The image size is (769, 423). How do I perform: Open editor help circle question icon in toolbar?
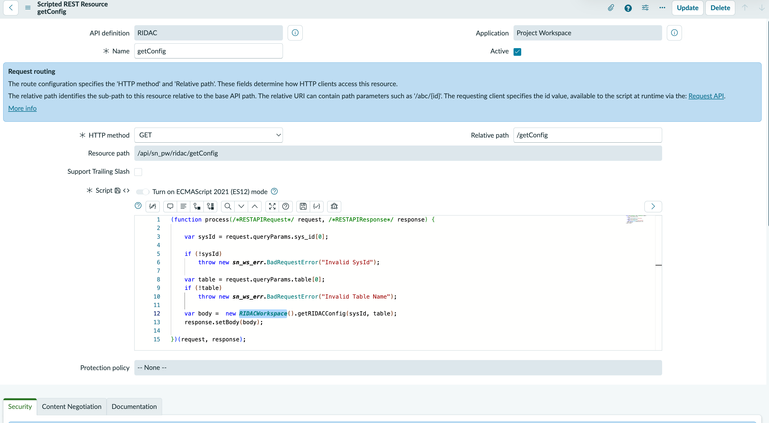click(x=286, y=206)
